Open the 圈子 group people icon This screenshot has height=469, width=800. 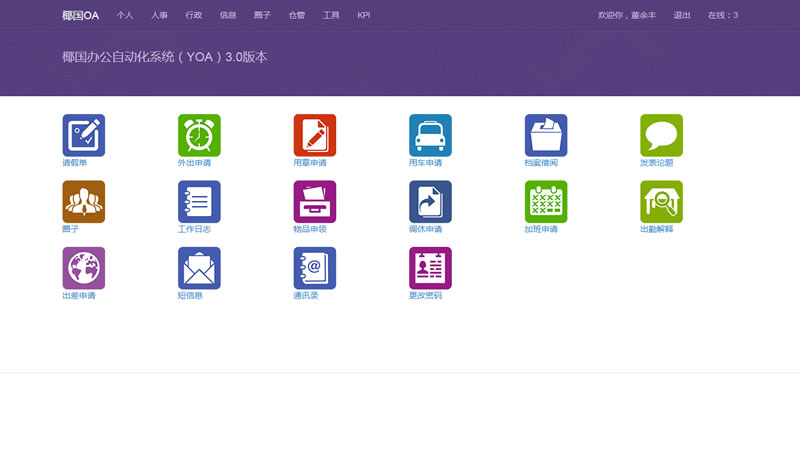(x=83, y=201)
